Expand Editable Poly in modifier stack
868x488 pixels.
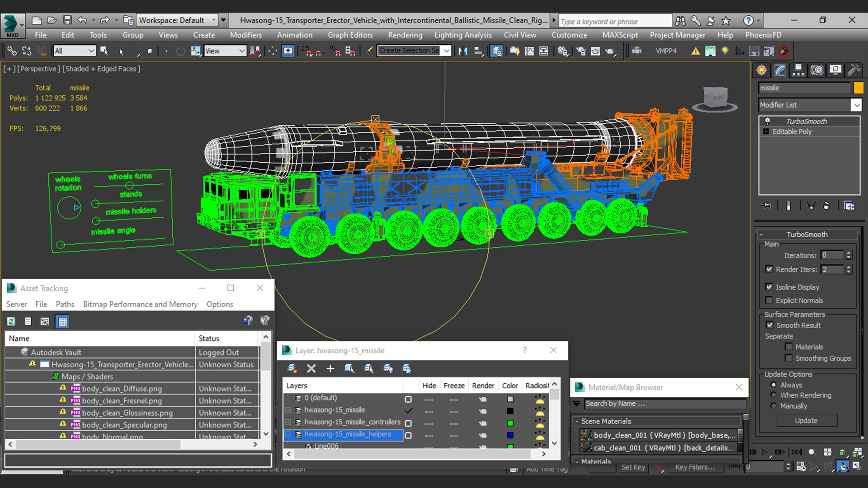point(766,131)
